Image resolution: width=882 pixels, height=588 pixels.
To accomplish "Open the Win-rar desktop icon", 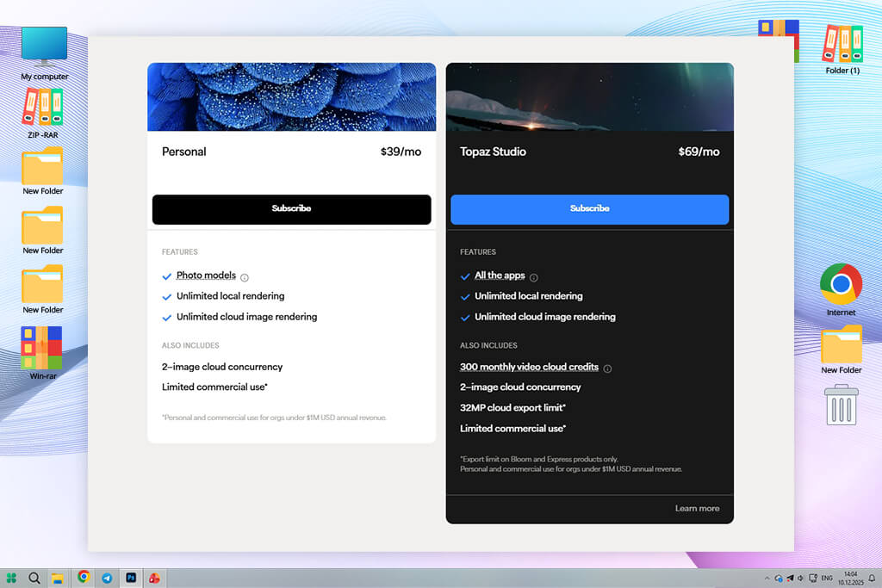I will pyautogui.click(x=41, y=353).
